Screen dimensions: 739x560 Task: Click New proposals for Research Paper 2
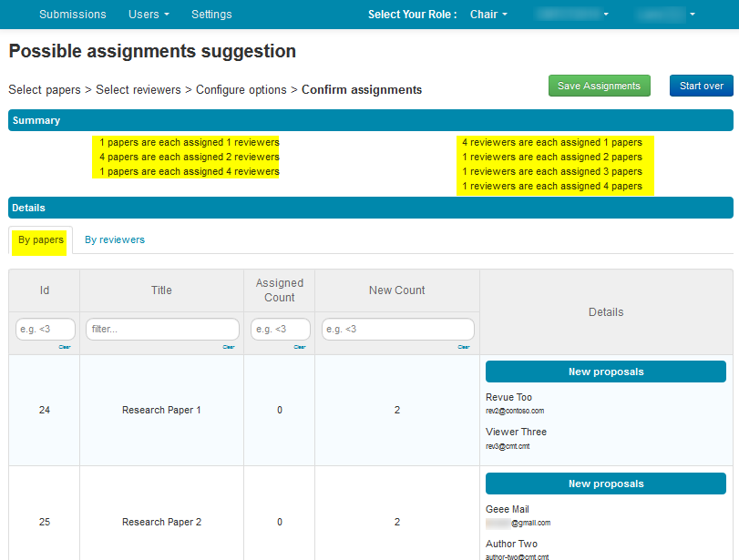(606, 484)
